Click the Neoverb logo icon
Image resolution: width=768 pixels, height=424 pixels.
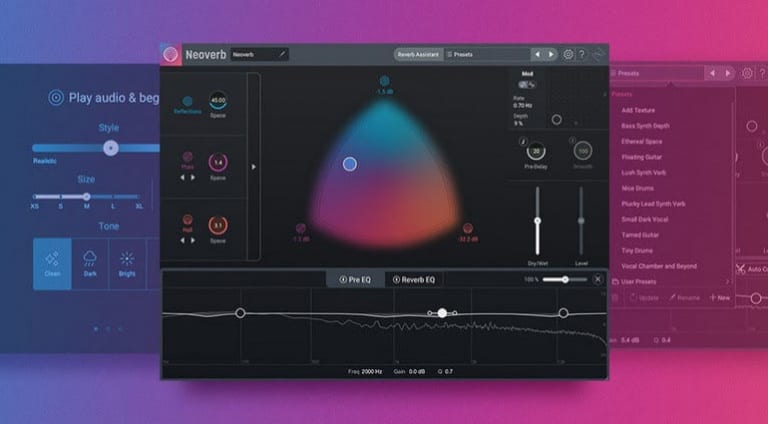coord(171,54)
